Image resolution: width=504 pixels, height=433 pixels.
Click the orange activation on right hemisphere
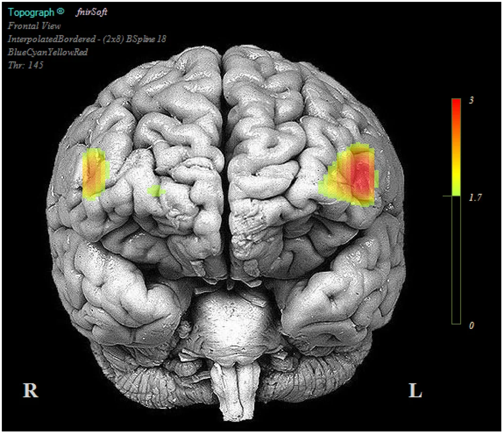click(94, 174)
